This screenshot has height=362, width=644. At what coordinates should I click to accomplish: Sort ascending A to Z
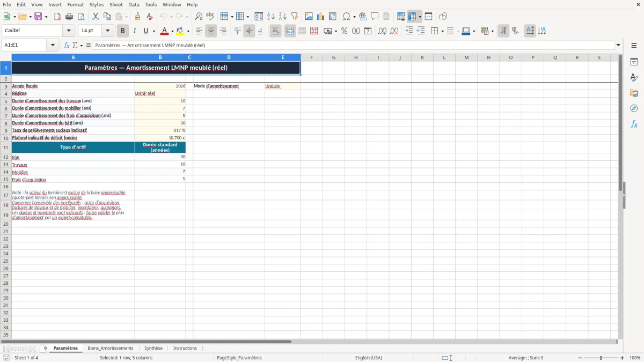click(271, 17)
